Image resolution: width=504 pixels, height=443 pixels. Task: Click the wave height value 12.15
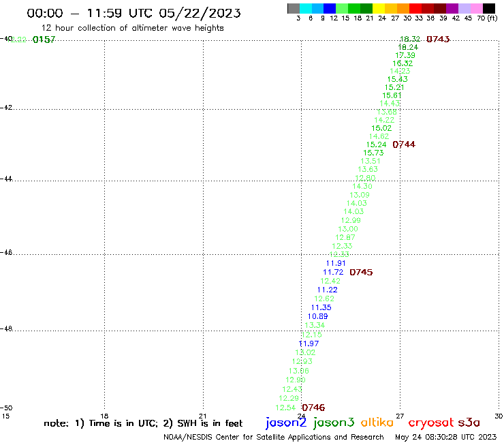pos(312,335)
